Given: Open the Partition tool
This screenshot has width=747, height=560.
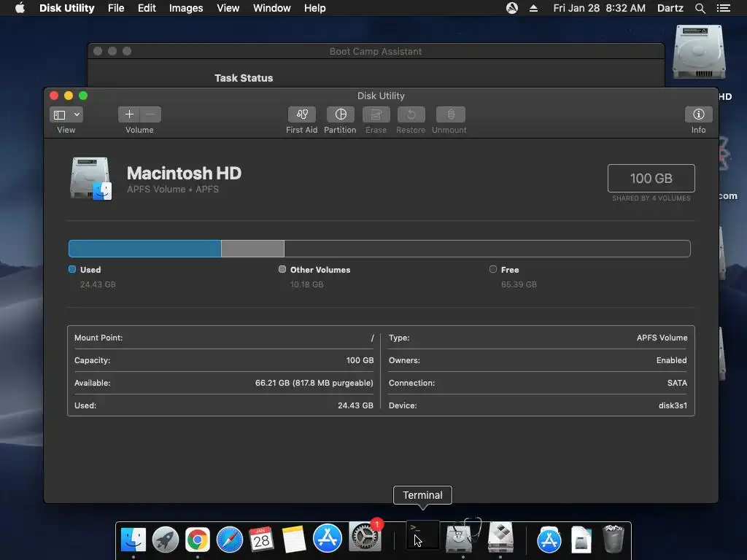Looking at the screenshot, I should (x=340, y=114).
